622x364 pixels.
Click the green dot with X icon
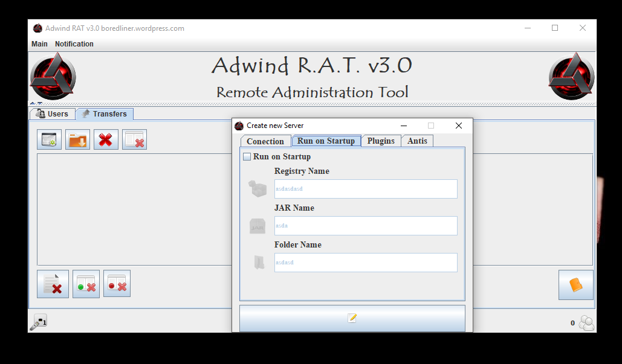tap(86, 284)
